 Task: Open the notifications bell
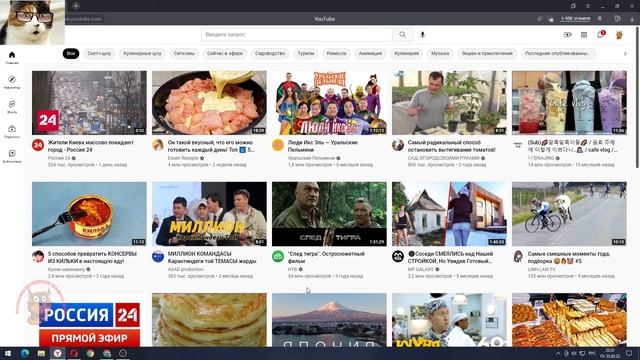tap(600, 35)
